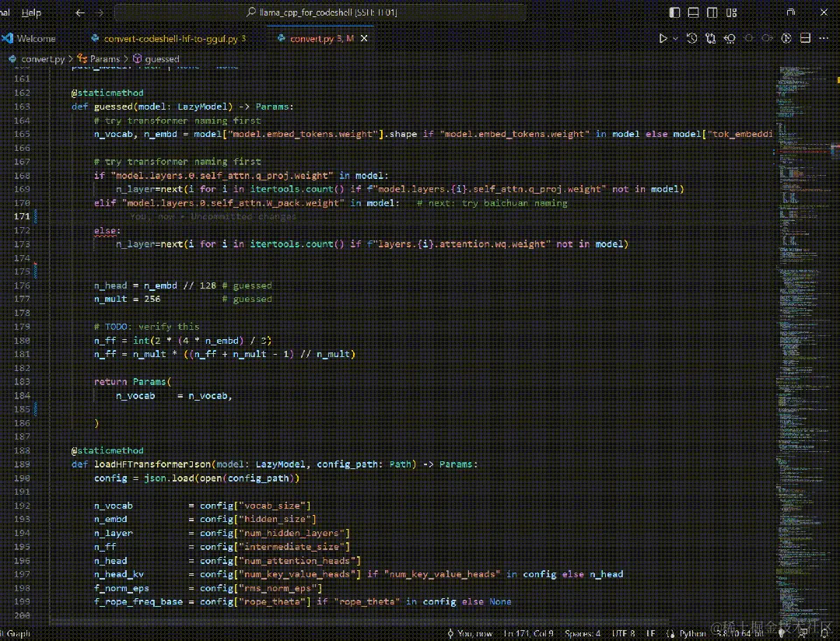Viewport: 840px width, 641px height.
Task: Click the first '@staticmethod' decorator on line 162
Action: (x=107, y=93)
